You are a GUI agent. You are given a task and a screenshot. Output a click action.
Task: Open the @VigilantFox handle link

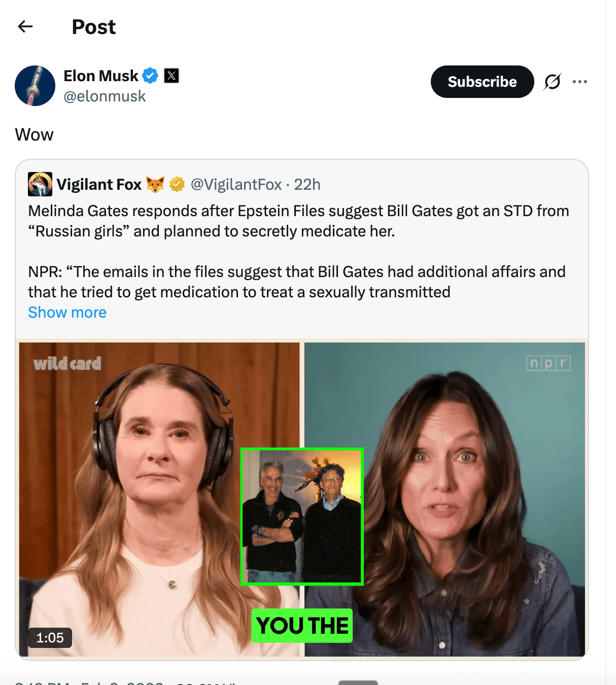tap(236, 184)
